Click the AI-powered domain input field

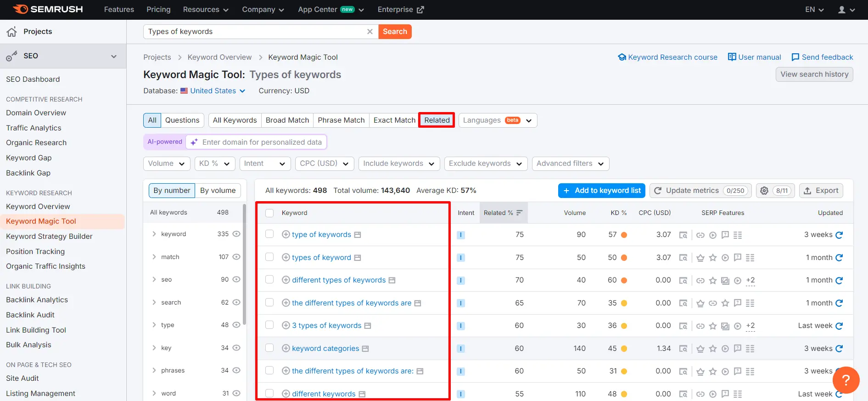(256, 142)
